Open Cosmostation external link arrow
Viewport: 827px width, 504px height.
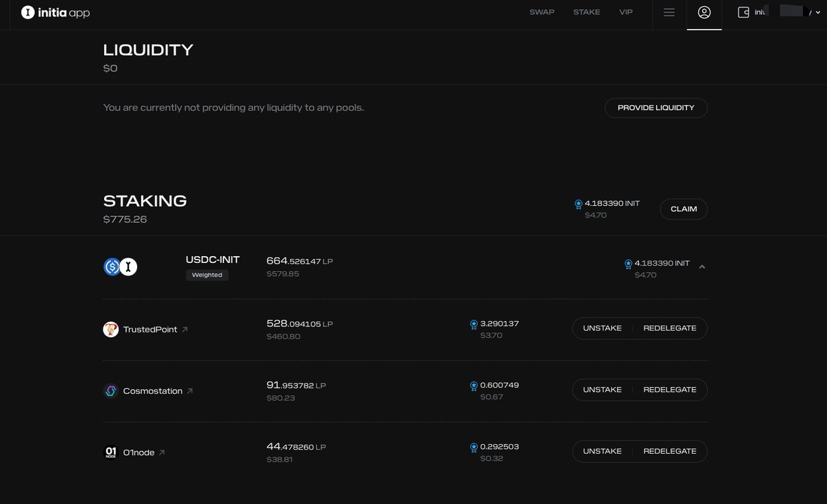click(190, 391)
